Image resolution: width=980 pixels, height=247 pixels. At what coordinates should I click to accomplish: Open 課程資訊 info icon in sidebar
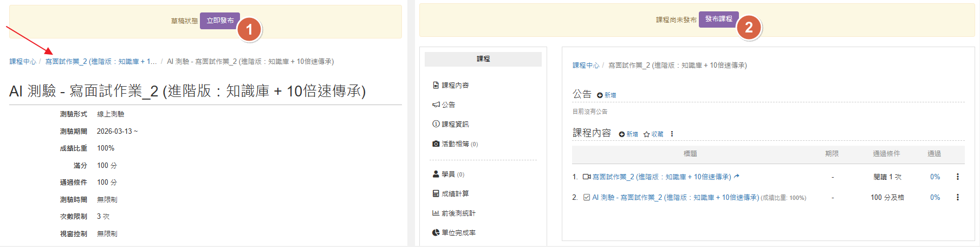[x=436, y=125]
